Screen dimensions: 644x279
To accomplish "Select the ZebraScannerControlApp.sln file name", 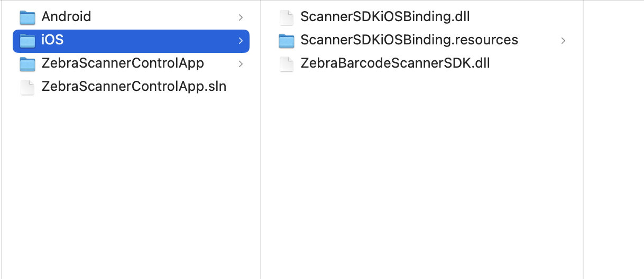I will click(x=134, y=87).
